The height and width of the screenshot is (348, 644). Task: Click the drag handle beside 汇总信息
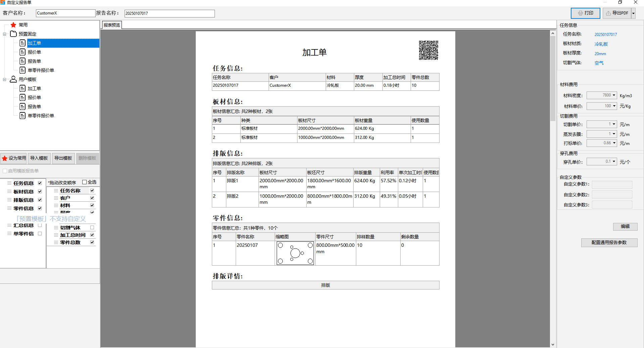coord(9,225)
